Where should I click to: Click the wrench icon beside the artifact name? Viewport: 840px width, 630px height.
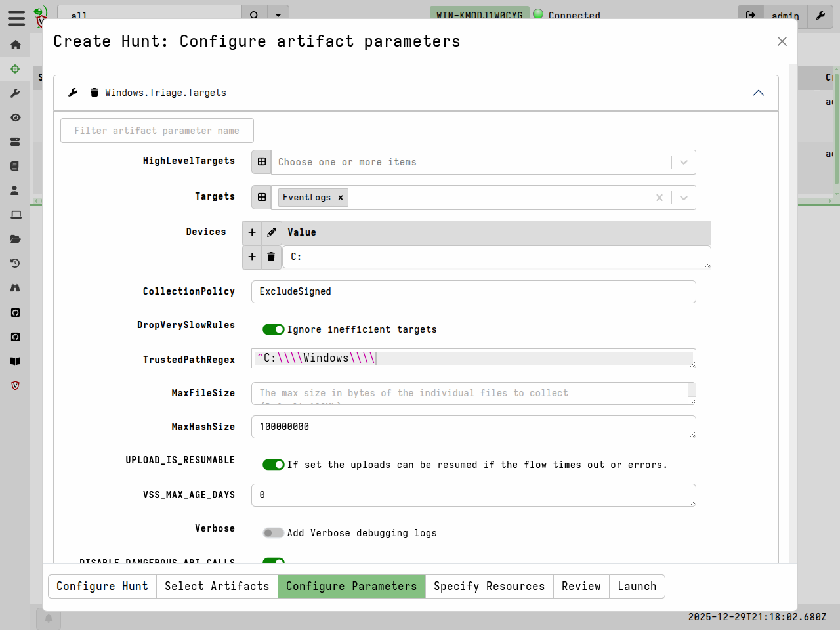click(73, 93)
